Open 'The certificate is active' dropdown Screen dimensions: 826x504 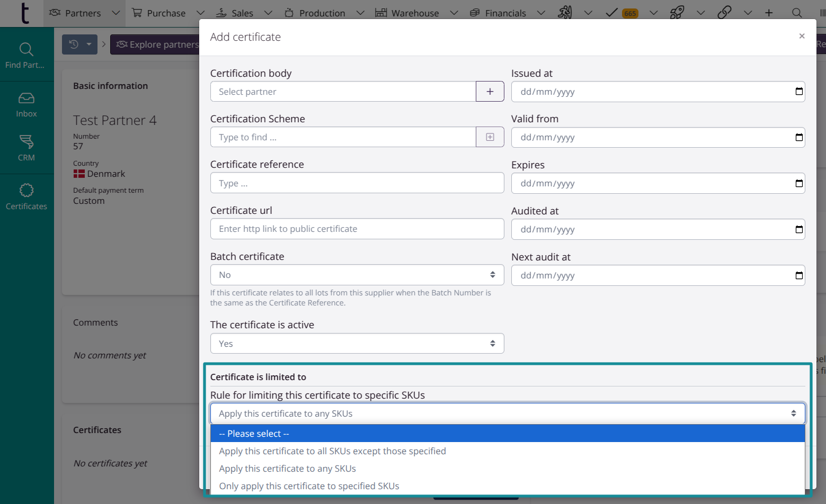[x=357, y=343]
